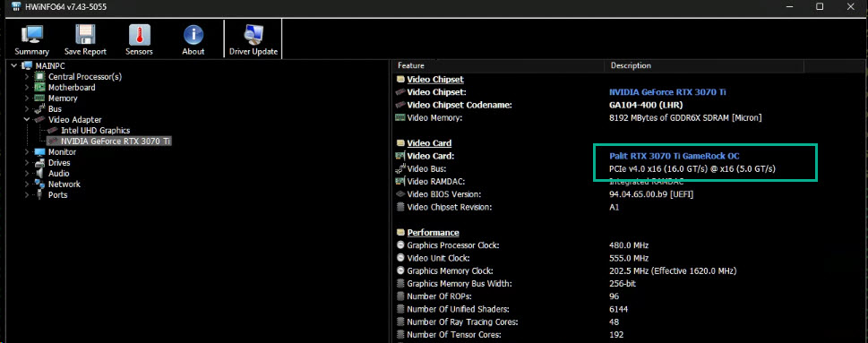Image resolution: width=868 pixels, height=343 pixels.
Task: Select the Motherboard tree label
Action: 72,88
